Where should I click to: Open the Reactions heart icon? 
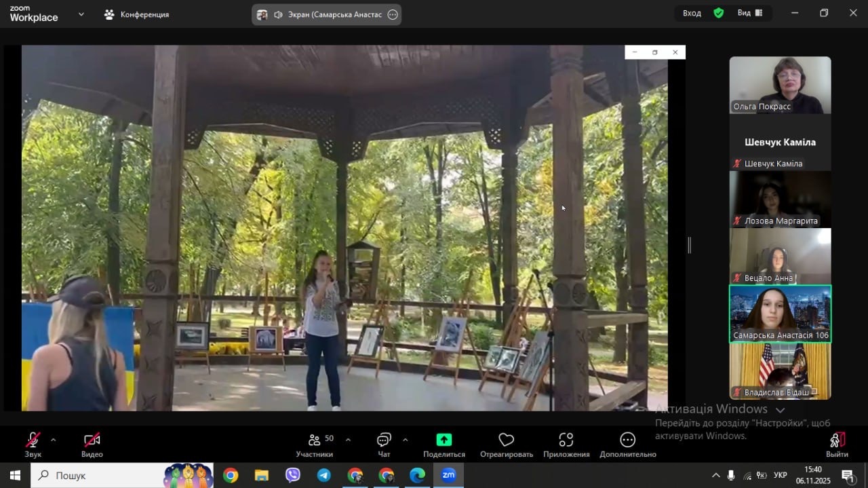506,440
